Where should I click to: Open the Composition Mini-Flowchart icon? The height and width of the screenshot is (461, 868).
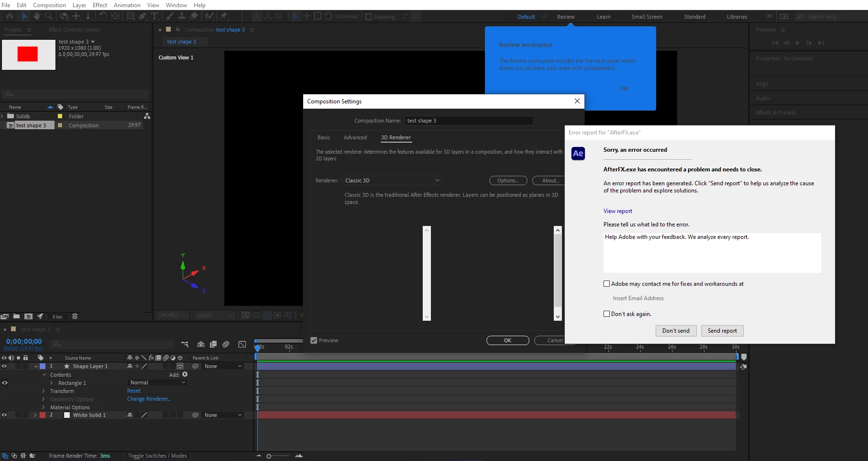coord(185,344)
